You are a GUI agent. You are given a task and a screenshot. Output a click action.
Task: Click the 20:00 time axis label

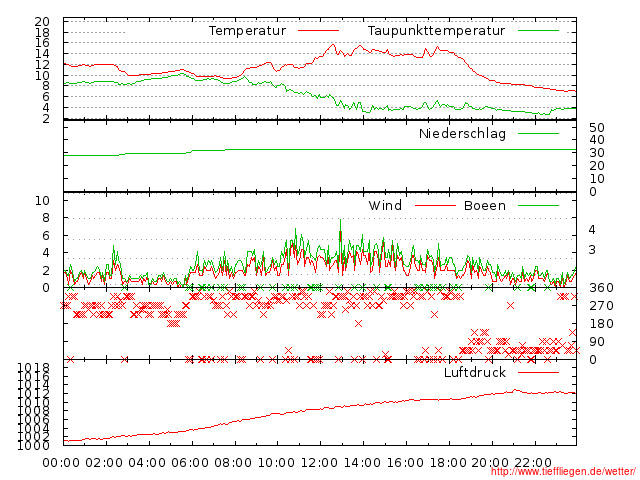pyautogui.click(x=490, y=462)
